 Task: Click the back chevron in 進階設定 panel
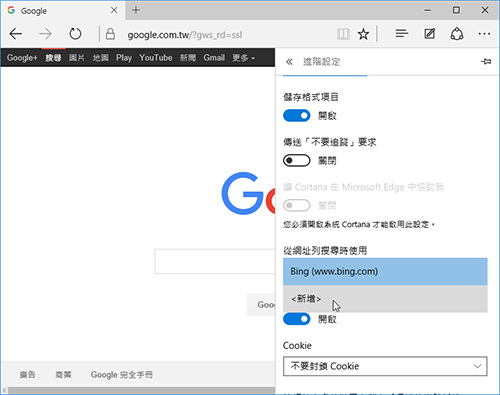coord(289,62)
